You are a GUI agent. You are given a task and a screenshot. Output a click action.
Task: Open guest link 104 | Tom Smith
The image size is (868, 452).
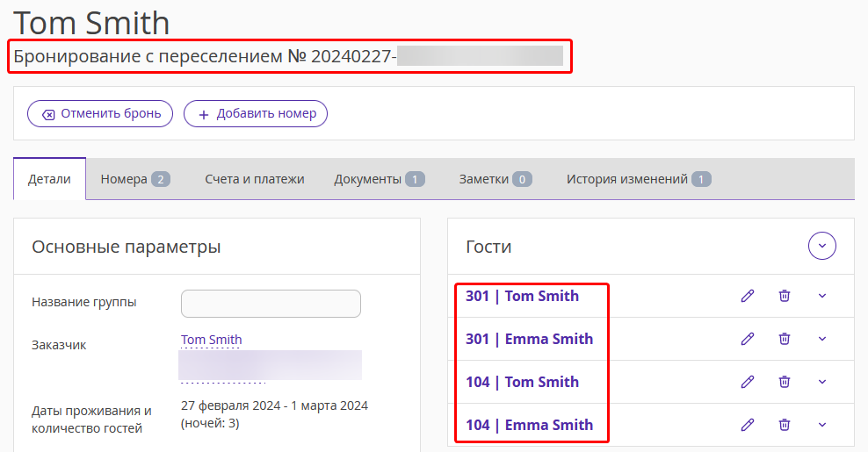[x=522, y=382]
